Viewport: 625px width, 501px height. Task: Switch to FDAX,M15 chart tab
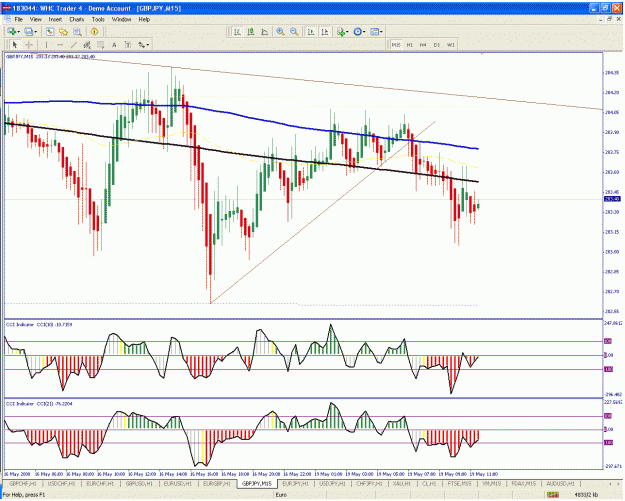pyautogui.click(x=524, y=483)
